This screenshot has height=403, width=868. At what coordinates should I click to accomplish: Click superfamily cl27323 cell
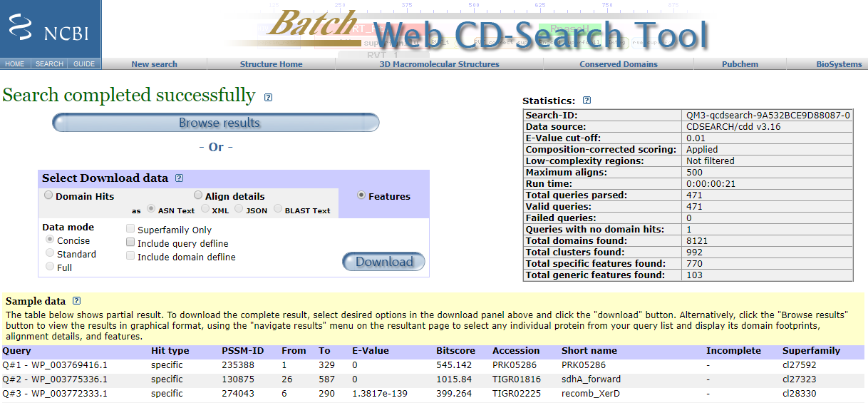click(798, 379)
